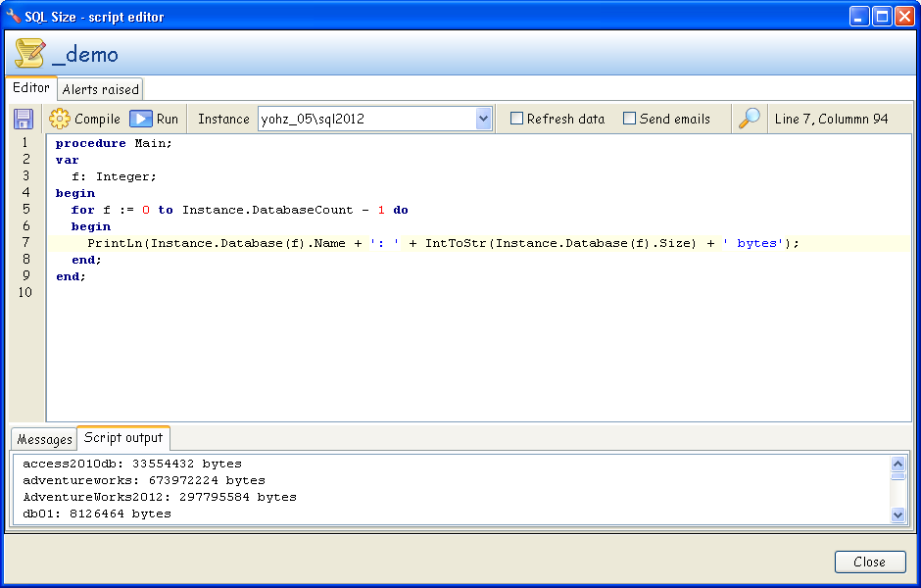921x588 pixels.
Task: Click the 'f: Integer;' declaration line
Action: coord(114,176)
